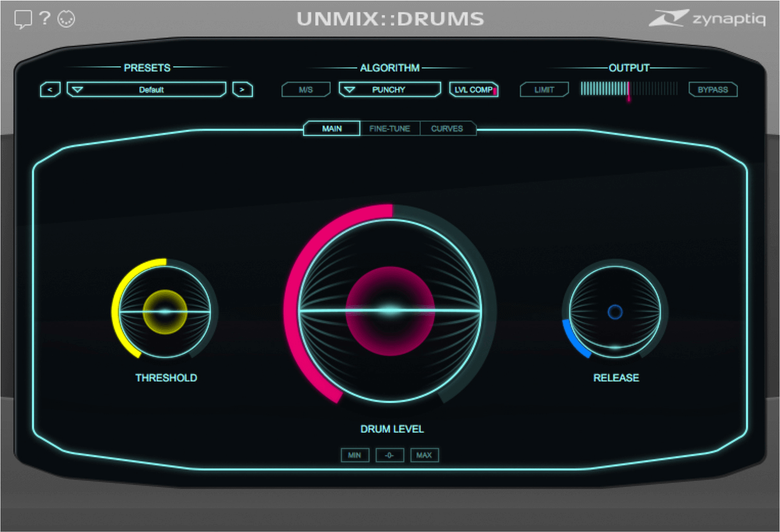Image resolution: width=780 pixels, height=532 pixels.
Task: Toggle LVL COMP on
Action: pos(473,89)
